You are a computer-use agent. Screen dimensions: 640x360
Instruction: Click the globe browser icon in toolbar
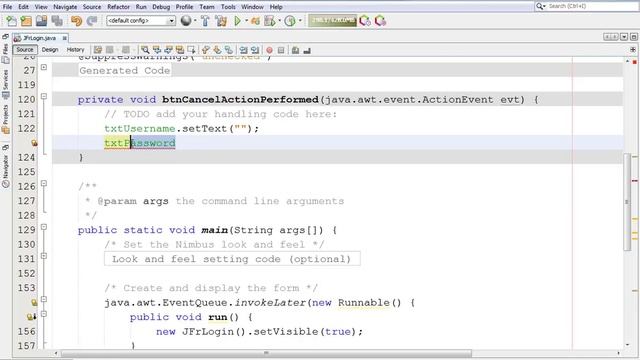pyautogui.click(x=186, y=20)
